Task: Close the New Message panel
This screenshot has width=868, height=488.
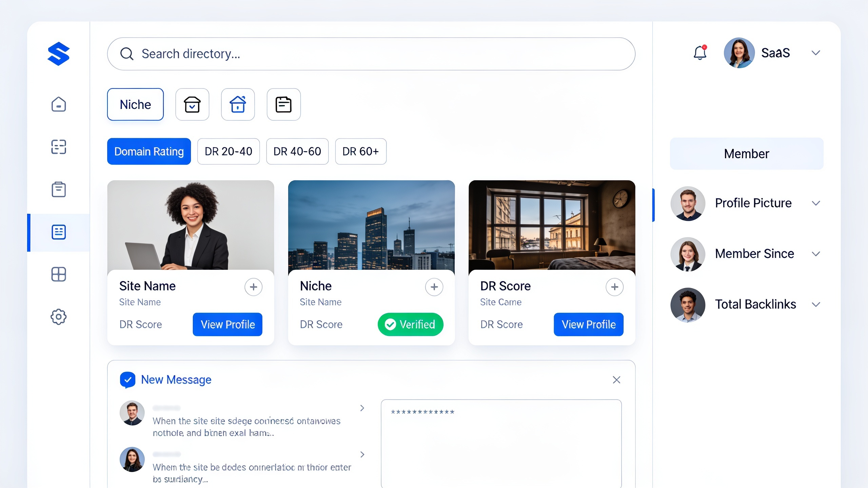Action: click(616, 380)
